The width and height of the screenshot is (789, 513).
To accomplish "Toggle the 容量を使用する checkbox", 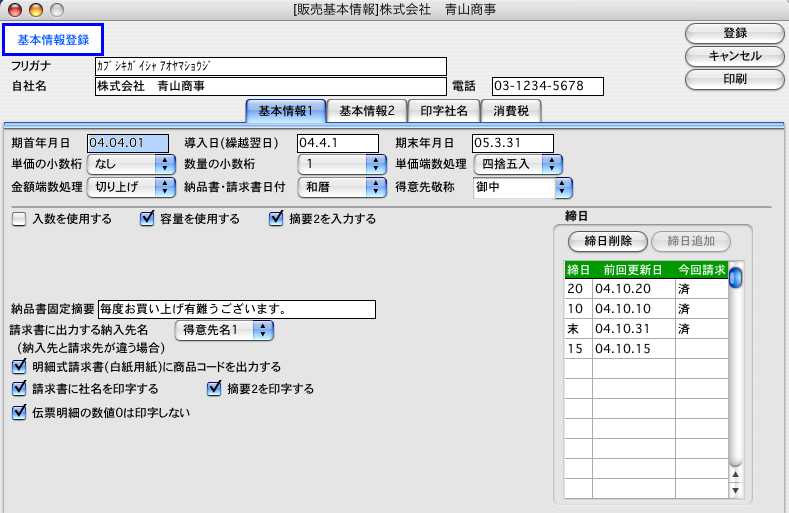I will [x=147, y=219].
